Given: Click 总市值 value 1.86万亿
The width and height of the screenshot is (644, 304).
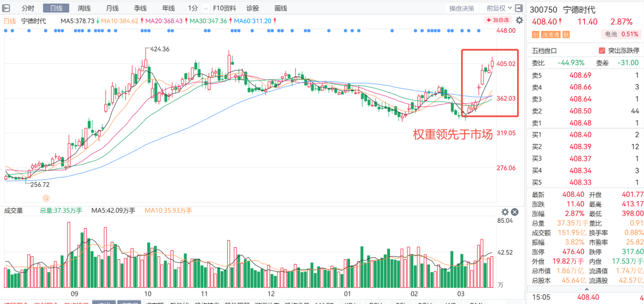Looking at the screenshot, I should 571,271.
